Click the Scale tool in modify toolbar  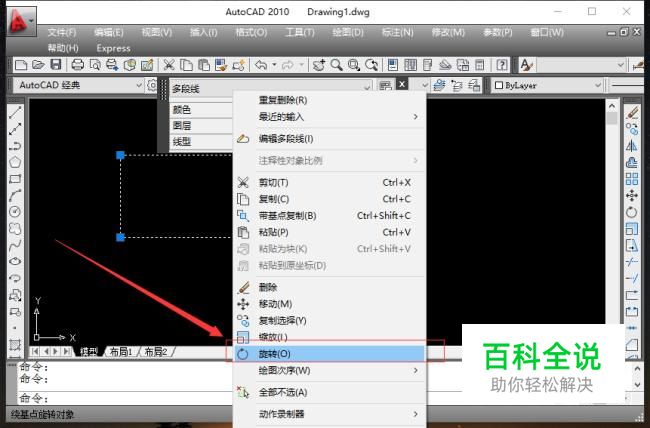(632, 229)
